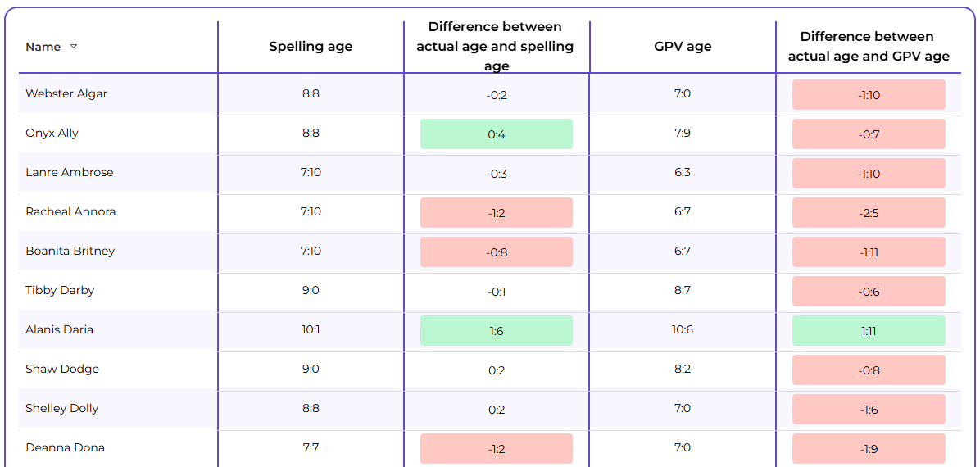This screenshot has height=467, width=980.
Task: Click on Alanis Daria's name
Action: coord(59,330)
